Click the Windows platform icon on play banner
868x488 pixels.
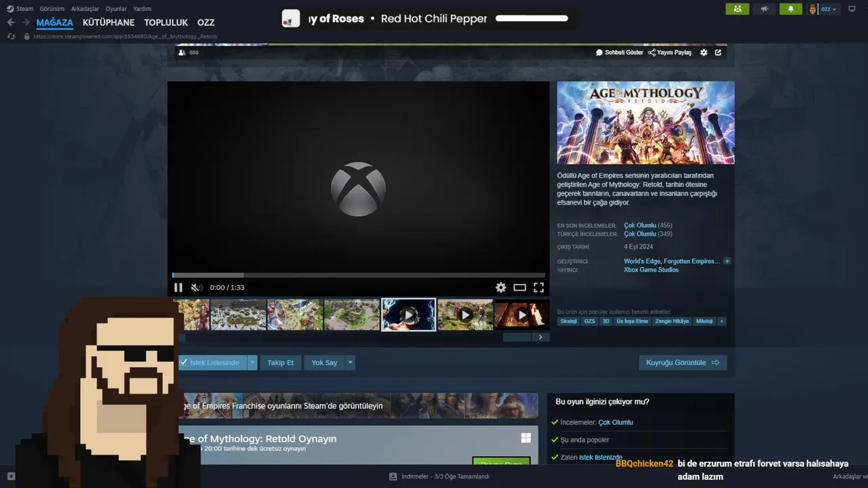pos(526,438)
